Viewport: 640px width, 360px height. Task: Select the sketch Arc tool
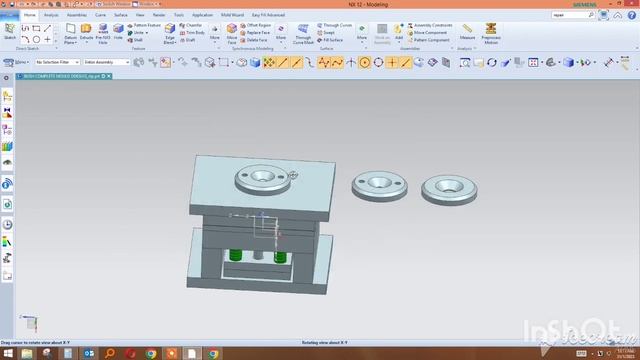pos(25,40)
